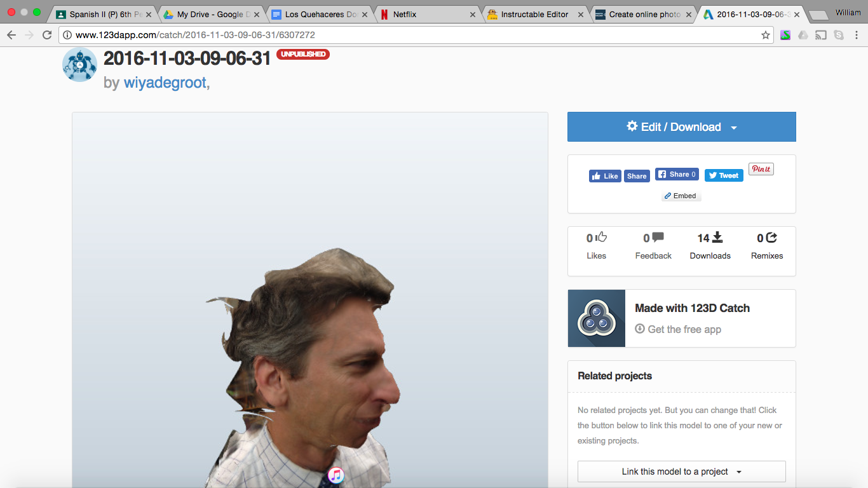868x488 pixels.
Task: Click the thumbs-up Likes icon
Action: (600, 236)
